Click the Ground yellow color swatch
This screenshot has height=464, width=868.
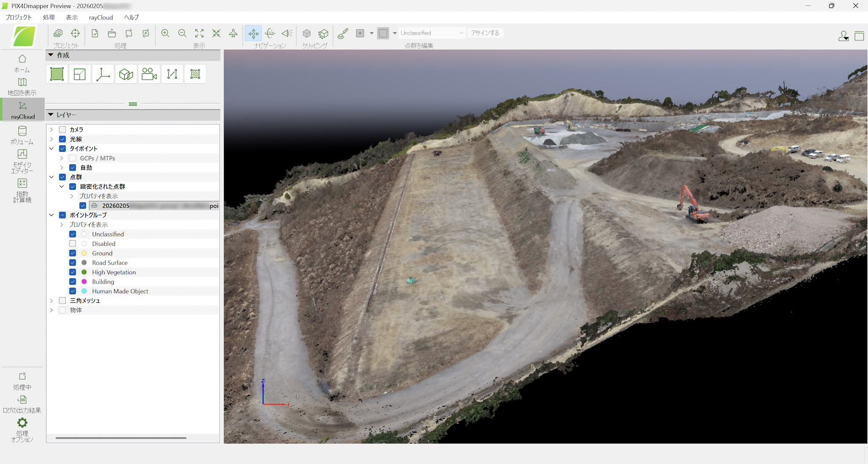click(x=84, y=253)
